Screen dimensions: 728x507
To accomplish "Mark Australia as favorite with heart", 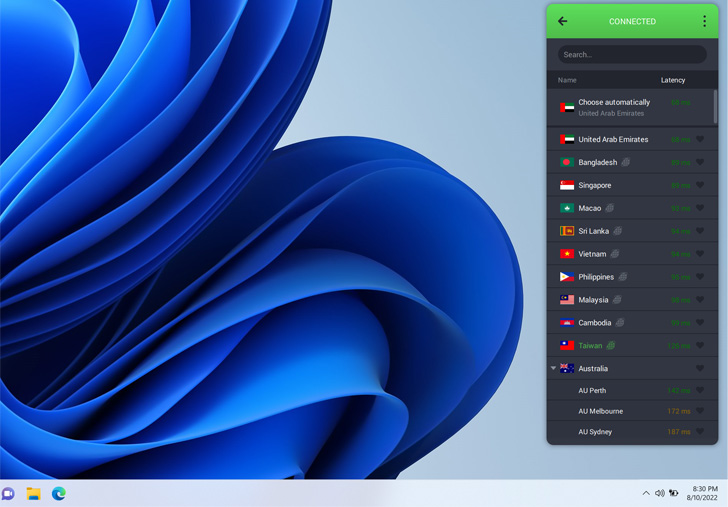I will pyautogui.click(x=700, y=369).
